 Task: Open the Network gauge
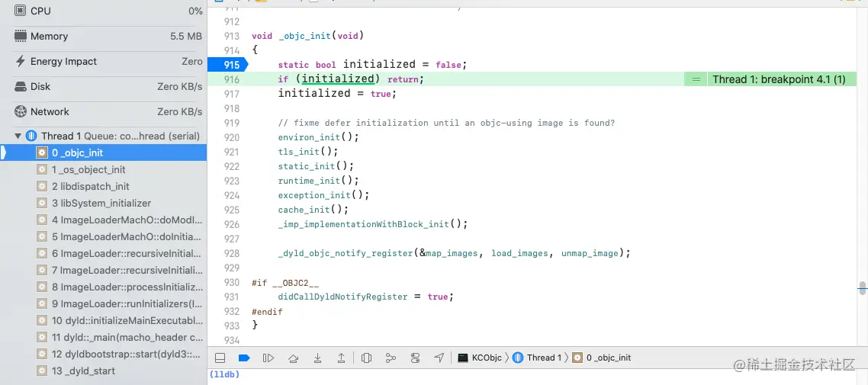click(108, 112)
